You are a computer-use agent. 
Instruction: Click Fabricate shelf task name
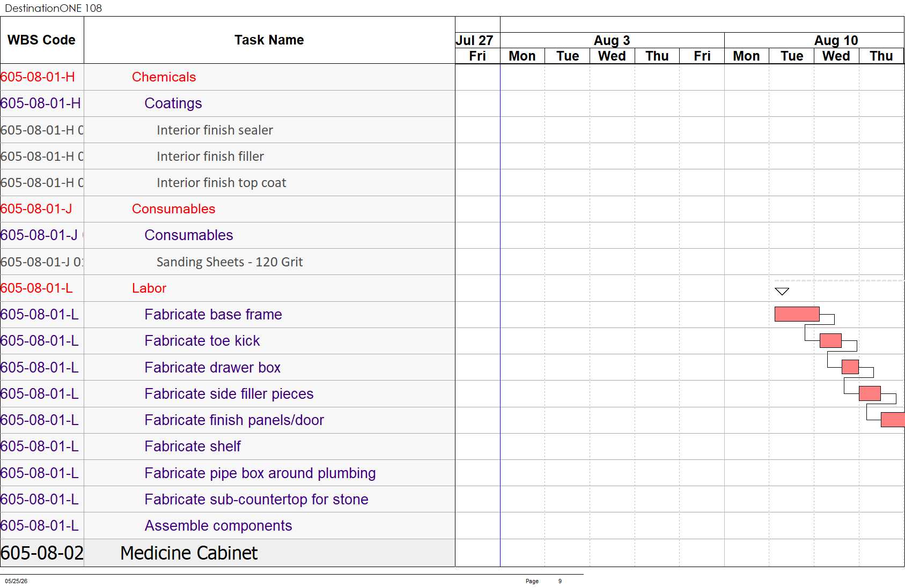[193, 446]
